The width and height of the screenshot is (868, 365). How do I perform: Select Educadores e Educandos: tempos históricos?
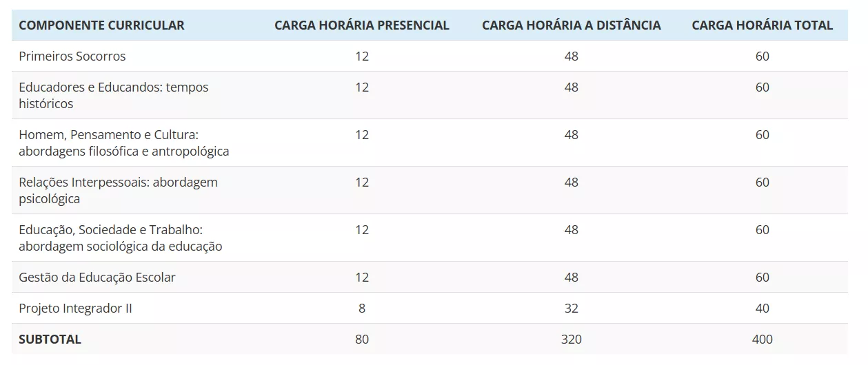click(x=114, y=95)
